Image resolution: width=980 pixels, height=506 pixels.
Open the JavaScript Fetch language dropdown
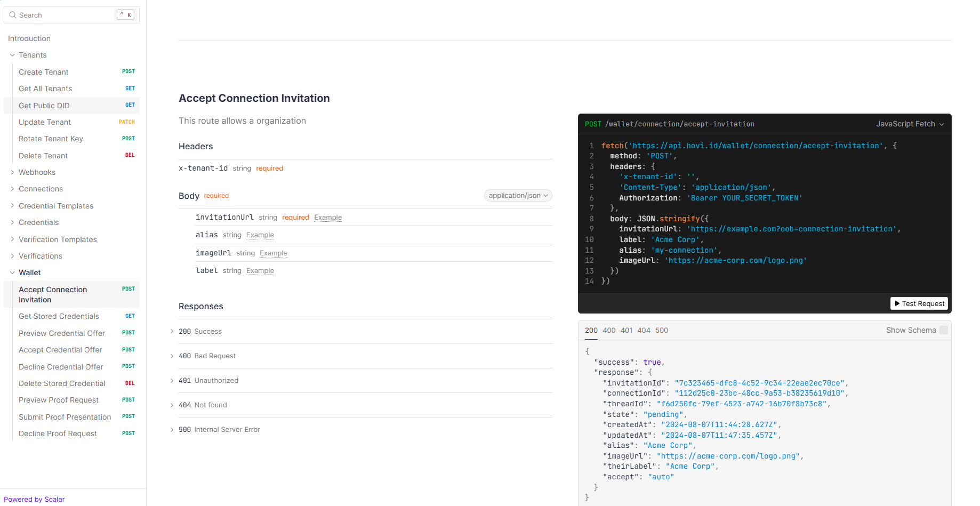tap(910, 124)
